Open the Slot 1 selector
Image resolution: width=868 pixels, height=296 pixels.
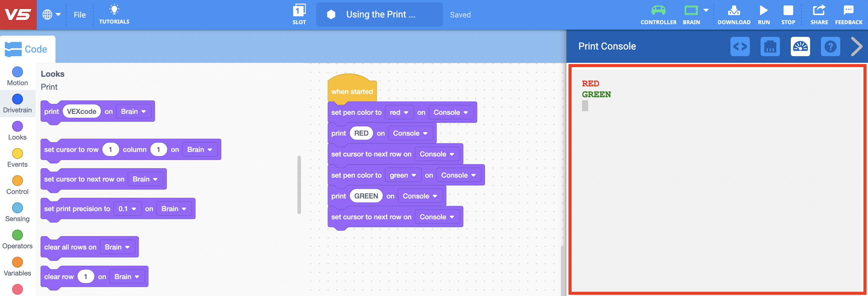(299, 14)
